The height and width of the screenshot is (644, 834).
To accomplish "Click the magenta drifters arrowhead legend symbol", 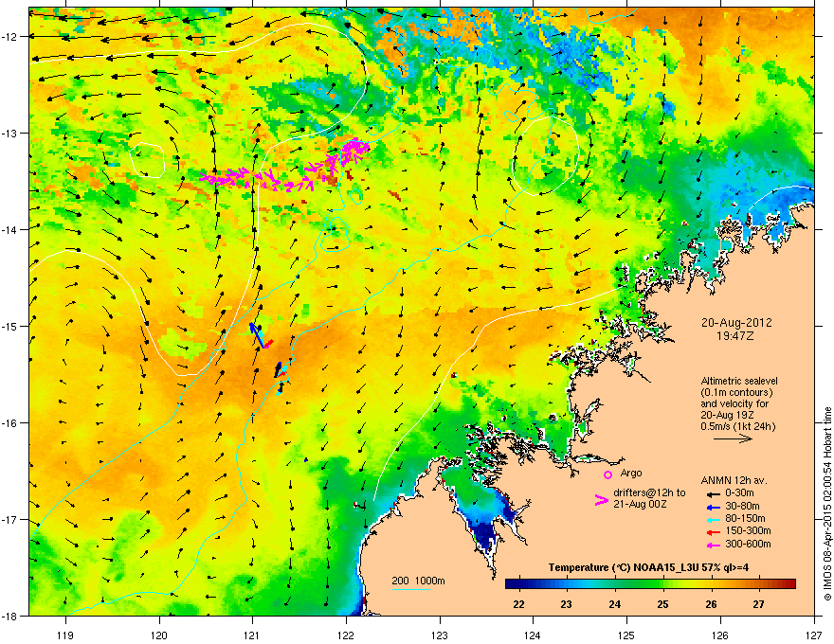I will 601,500.
